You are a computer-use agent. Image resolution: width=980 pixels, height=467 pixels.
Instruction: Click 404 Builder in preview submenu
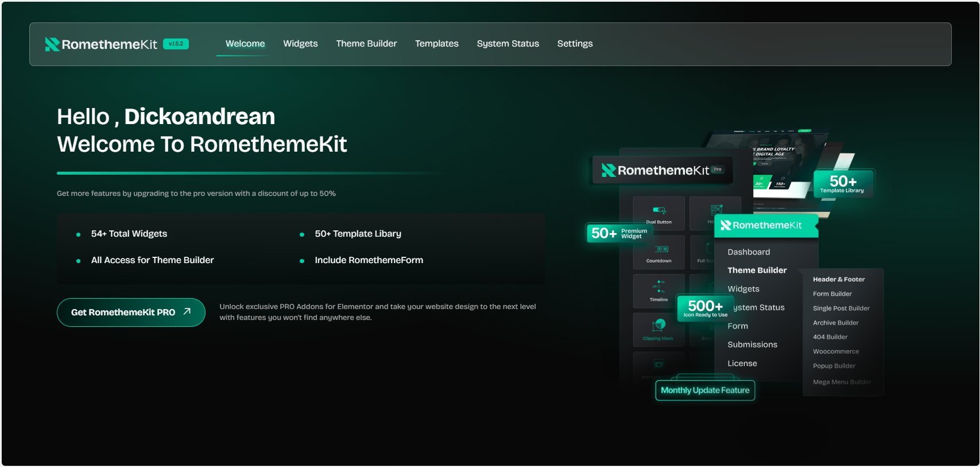[x=830, y=337]
